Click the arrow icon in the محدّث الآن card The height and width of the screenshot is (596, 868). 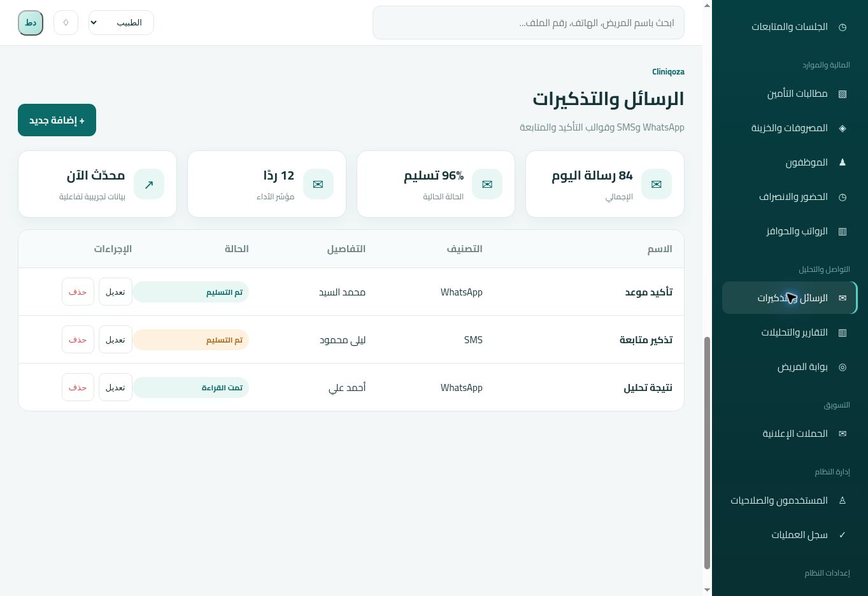(x=149, y=184)
